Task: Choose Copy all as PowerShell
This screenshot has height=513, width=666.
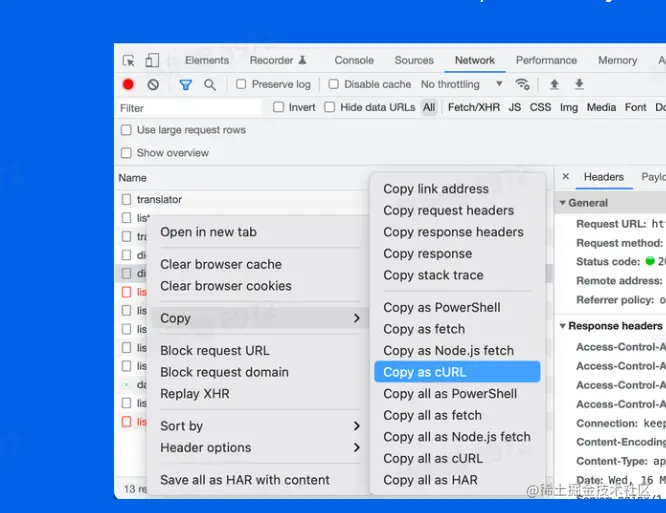Action: pos(457,394)
